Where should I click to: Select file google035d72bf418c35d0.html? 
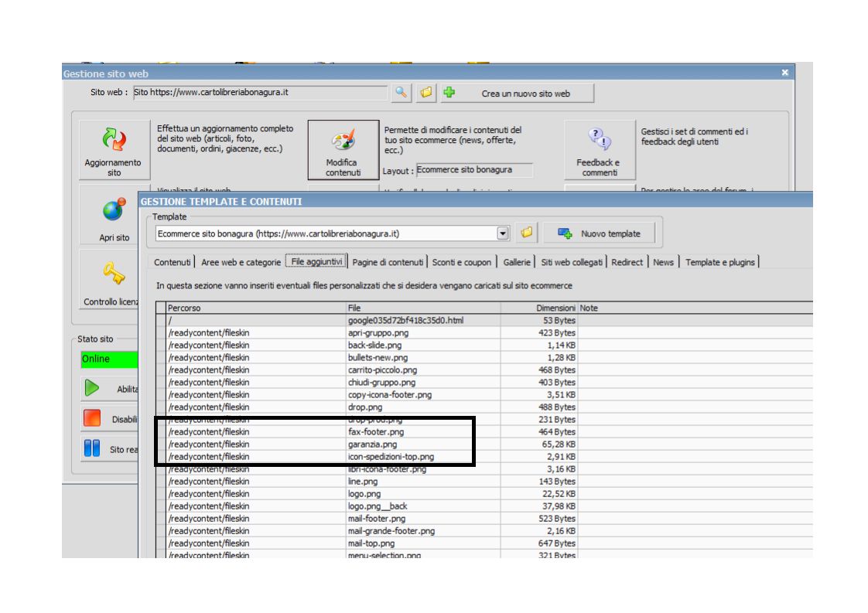406,320
